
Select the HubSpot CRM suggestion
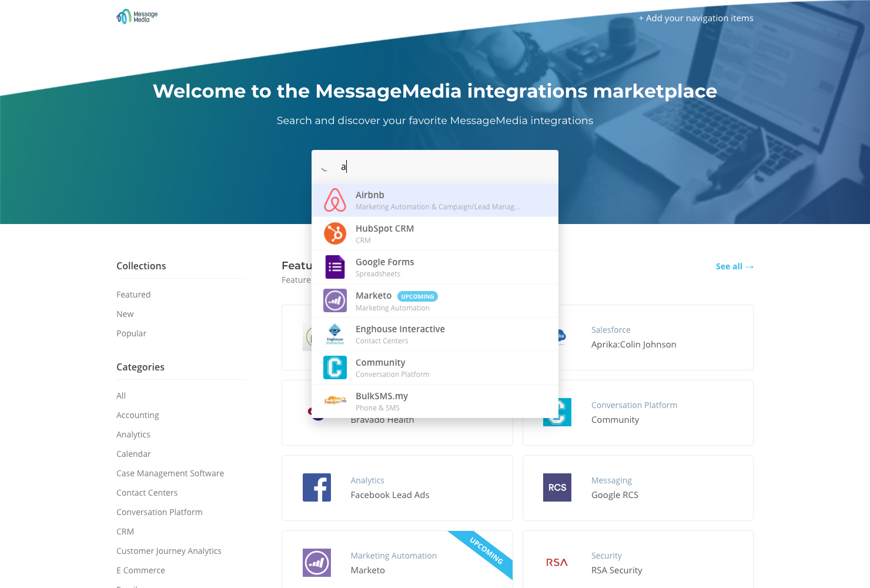pos(435,233)
